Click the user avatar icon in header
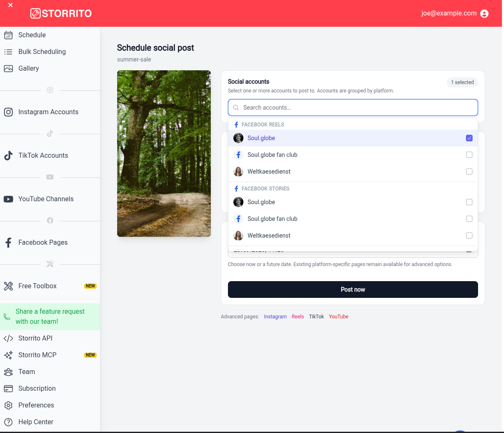This screenshot has height=433, width=504. (x=484, y=14)
